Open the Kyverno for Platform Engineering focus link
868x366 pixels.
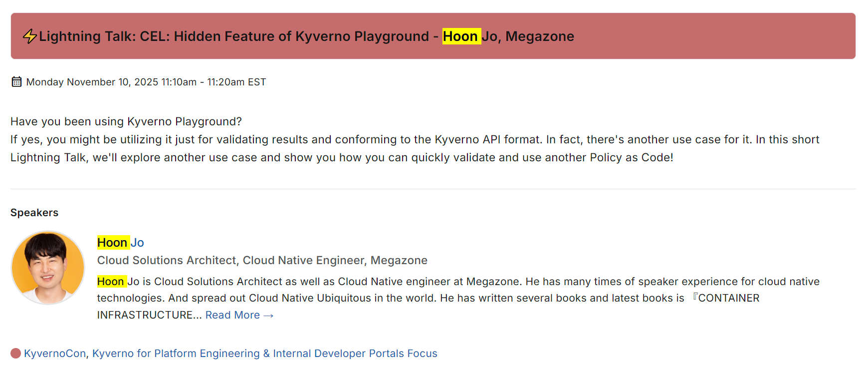click(264, 354)
